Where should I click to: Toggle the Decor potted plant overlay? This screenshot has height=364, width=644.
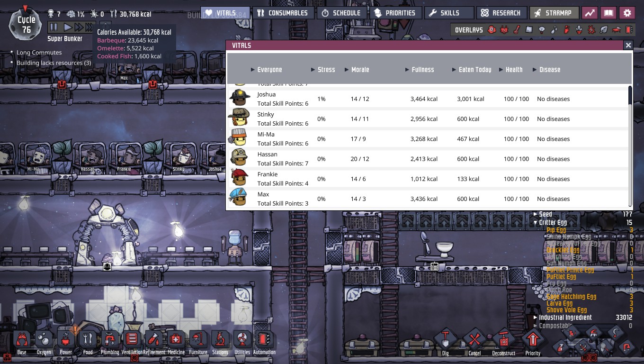click(579, 30)
